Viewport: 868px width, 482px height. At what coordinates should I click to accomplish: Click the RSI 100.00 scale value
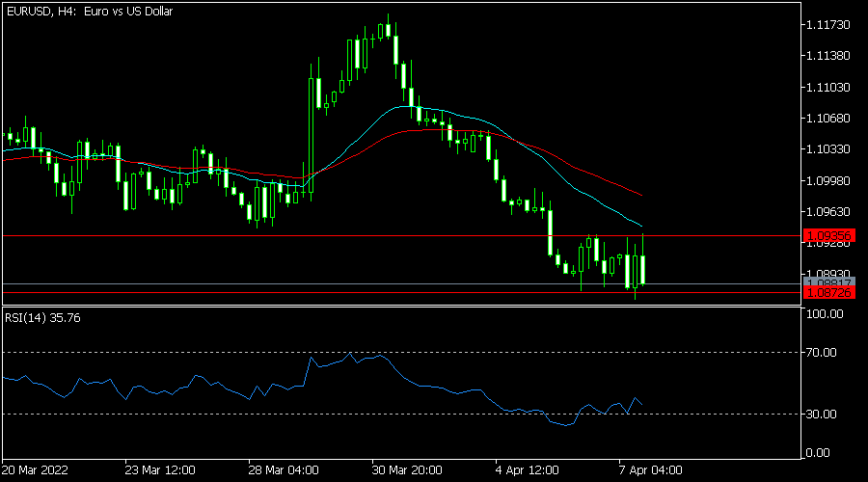click(x=825, y=314)
